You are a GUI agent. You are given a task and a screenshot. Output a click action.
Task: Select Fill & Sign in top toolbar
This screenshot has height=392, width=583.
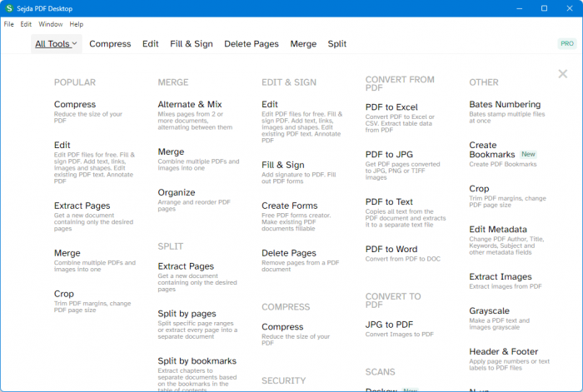coord(192,44)
